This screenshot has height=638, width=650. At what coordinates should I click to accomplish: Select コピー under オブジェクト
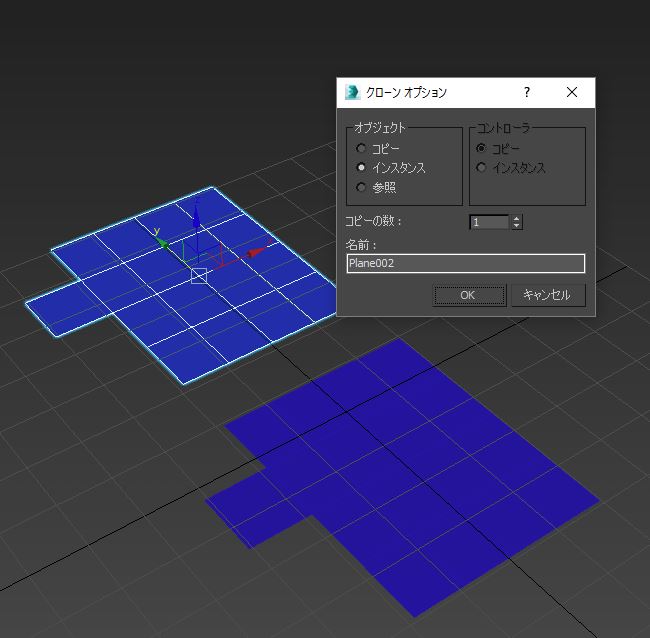361,149
